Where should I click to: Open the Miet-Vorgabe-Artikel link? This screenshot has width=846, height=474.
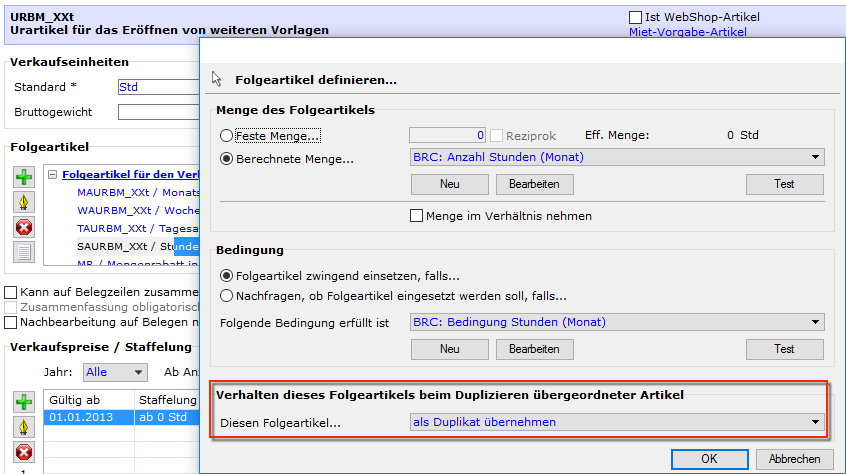tap(687, 32)
